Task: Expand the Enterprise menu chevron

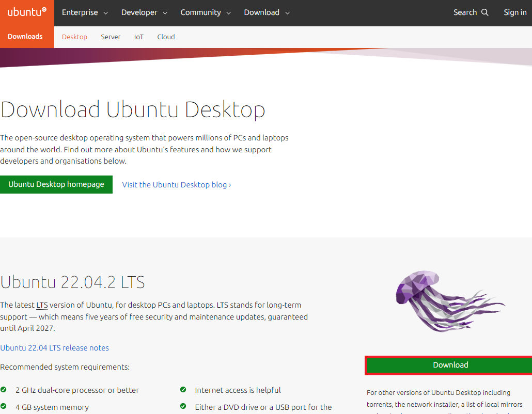Action: [x=105, y=13]
